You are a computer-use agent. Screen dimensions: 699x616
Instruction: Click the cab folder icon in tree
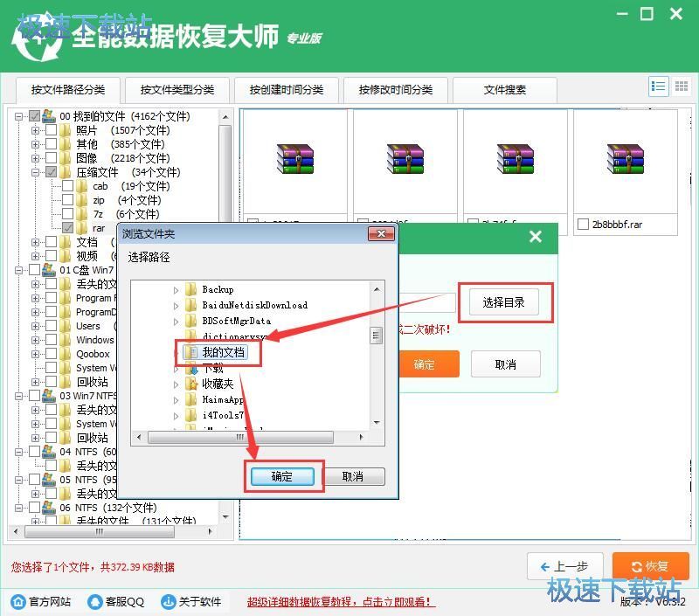tap(81, 186)
